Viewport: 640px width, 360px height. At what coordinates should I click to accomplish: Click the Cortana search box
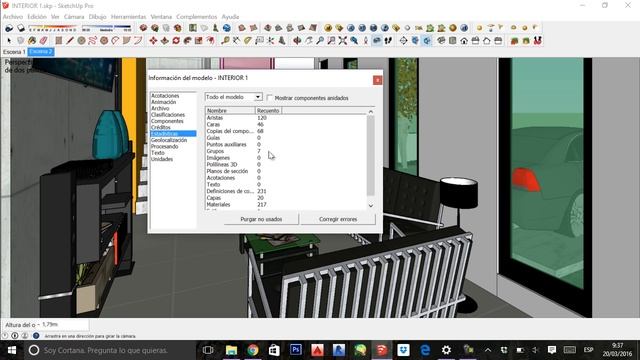click(x=110, y=350)
